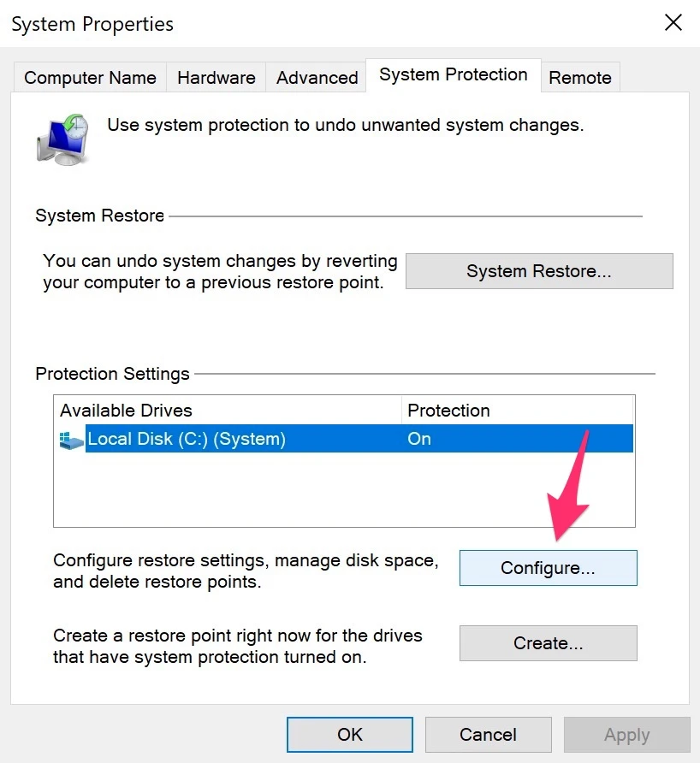Click the Local Disk (C:) drive icon
The height and width of the screenshot is (763, 700).
(71, 440)
